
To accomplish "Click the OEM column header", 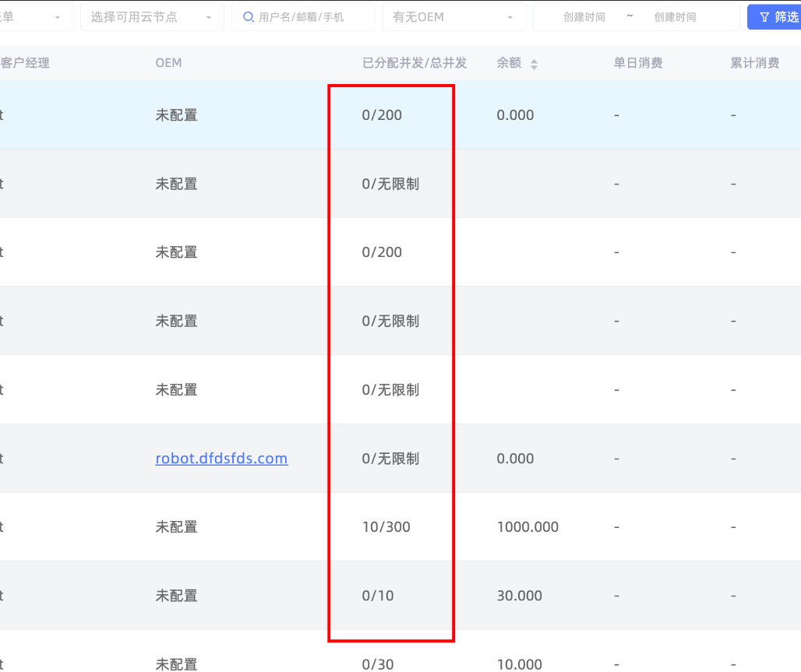I will (x=168, y=63).
